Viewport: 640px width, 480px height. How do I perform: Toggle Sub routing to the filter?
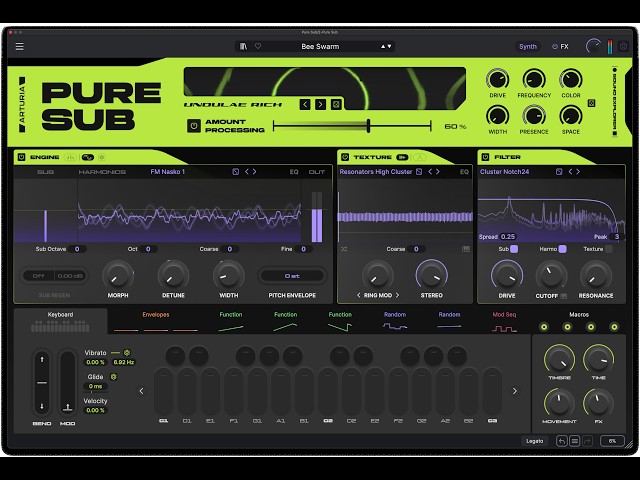(514, 249)
